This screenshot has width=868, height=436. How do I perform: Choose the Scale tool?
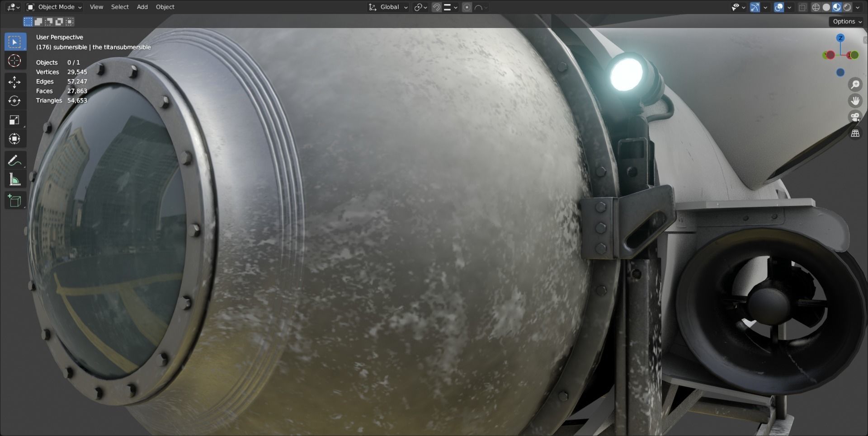coord(15,120)
